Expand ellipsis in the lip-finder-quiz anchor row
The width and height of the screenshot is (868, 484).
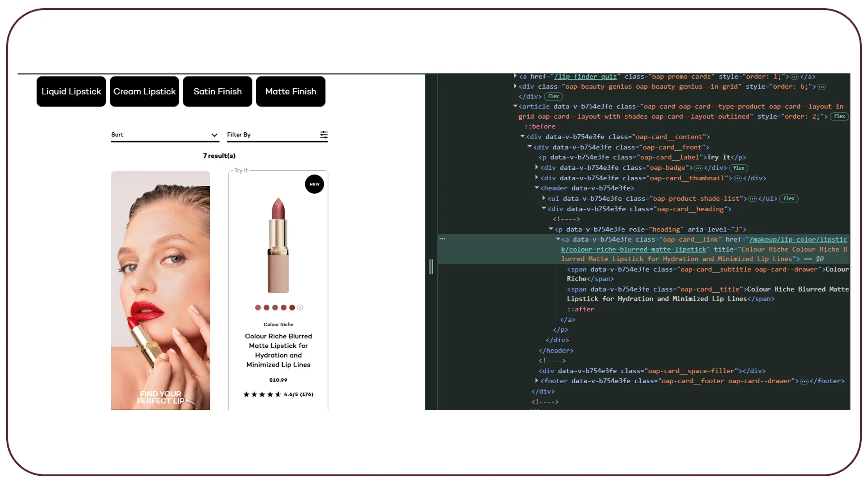pyautogui.click(x=794, y=77)
